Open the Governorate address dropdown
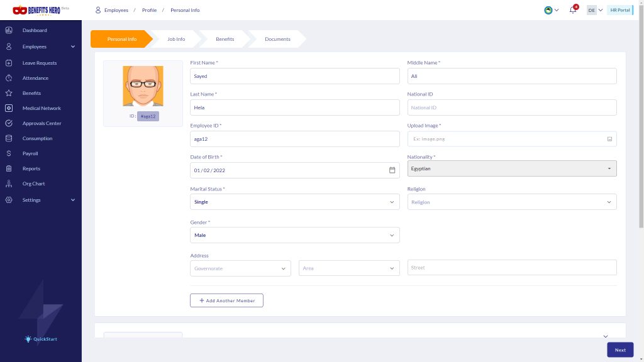This screenshot has width=644, height=362. coord(240,268)
